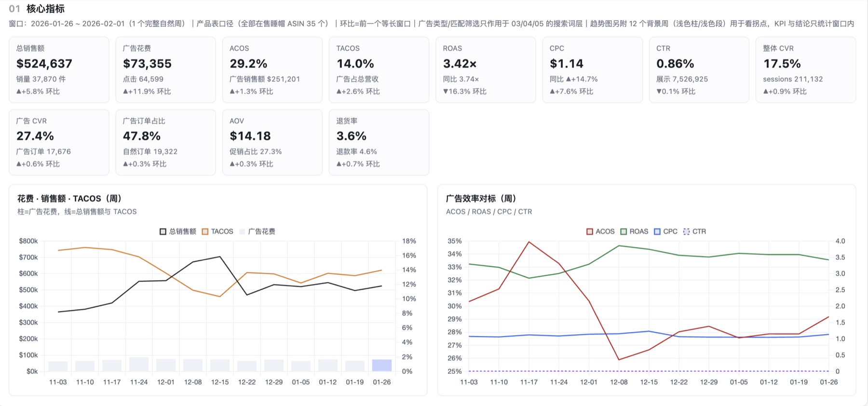The image size is (868, 406).
Task: Click the TACOS 14.0% value
Action: [355, 64]
